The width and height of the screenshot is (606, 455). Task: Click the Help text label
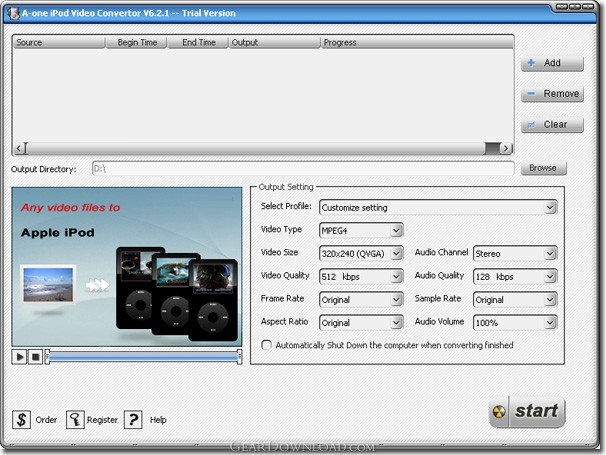coord(158,420)
